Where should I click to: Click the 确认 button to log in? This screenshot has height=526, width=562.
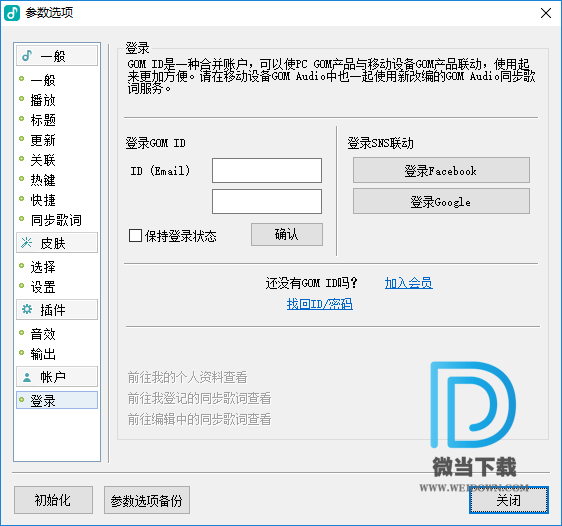pyautogui.click(x=287, y=235)
